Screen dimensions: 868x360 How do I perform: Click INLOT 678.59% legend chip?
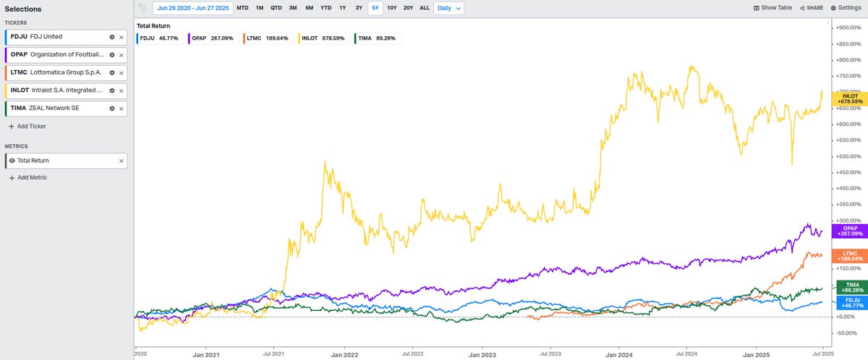click(x=323, y=38)
